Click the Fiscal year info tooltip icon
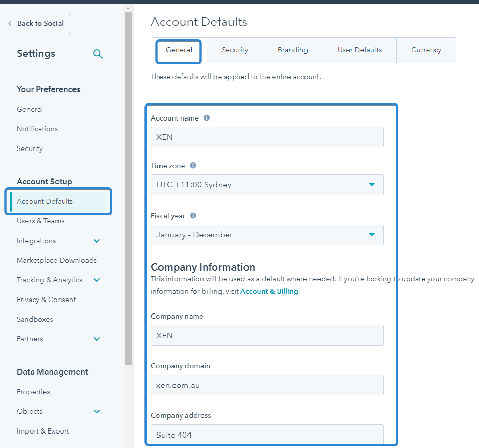 pos(195,216)
